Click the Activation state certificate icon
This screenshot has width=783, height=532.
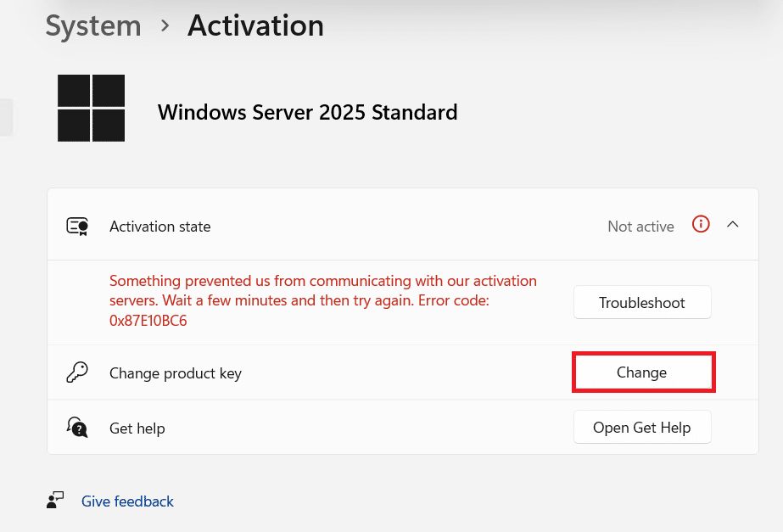point(77,227)
